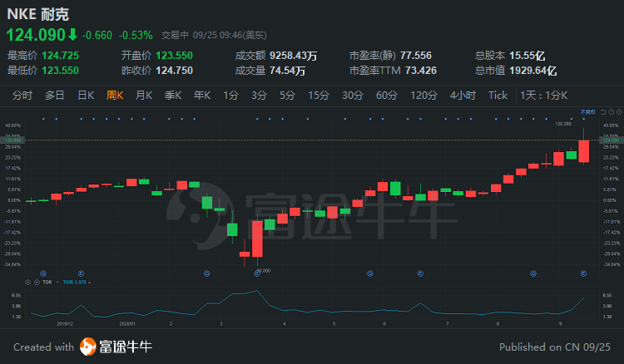
Task: Click the 124.090 price tag on right axis
Action: (612, 140)
